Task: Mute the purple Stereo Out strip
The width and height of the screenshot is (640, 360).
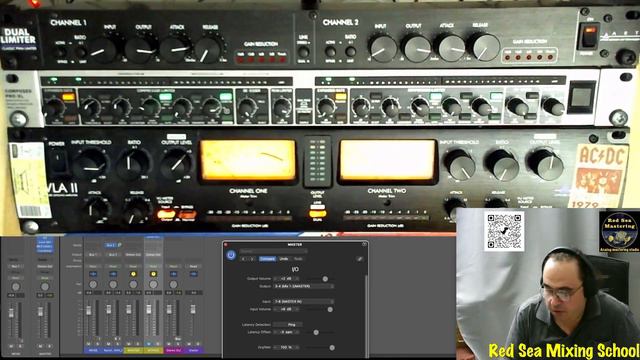Action: tap(169, 344)
